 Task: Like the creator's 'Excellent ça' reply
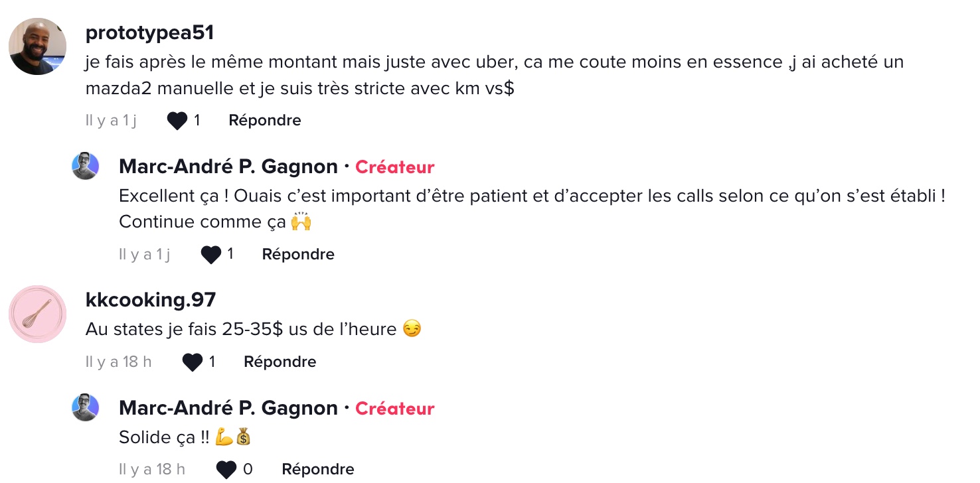pyautogui.click(x=210, y=255)
